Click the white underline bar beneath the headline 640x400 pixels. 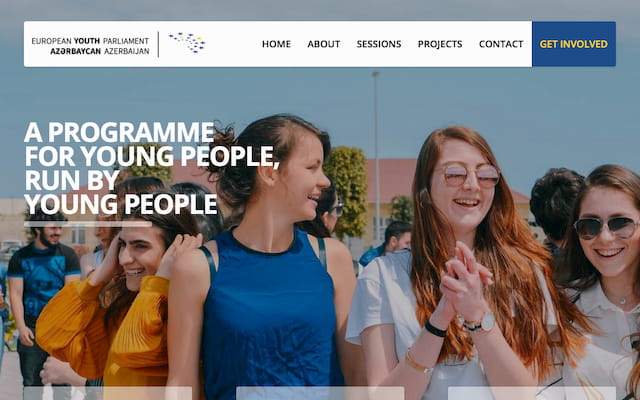(88, 224)
